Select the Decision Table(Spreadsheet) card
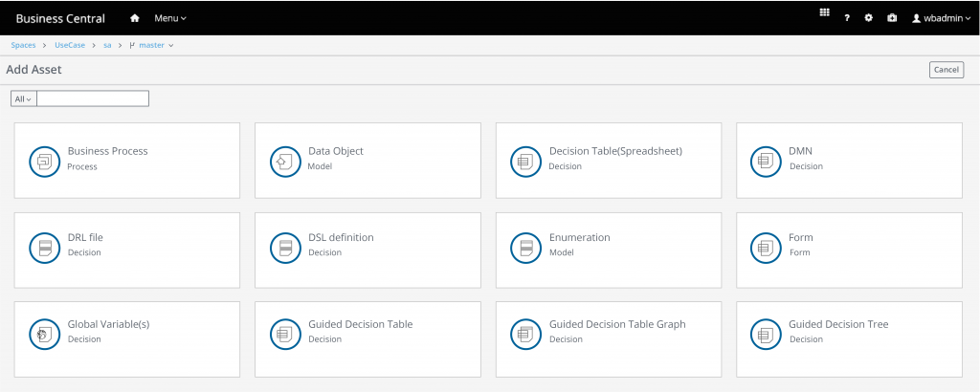The height and width of the screenshot is (392, 980). [608, 161]
